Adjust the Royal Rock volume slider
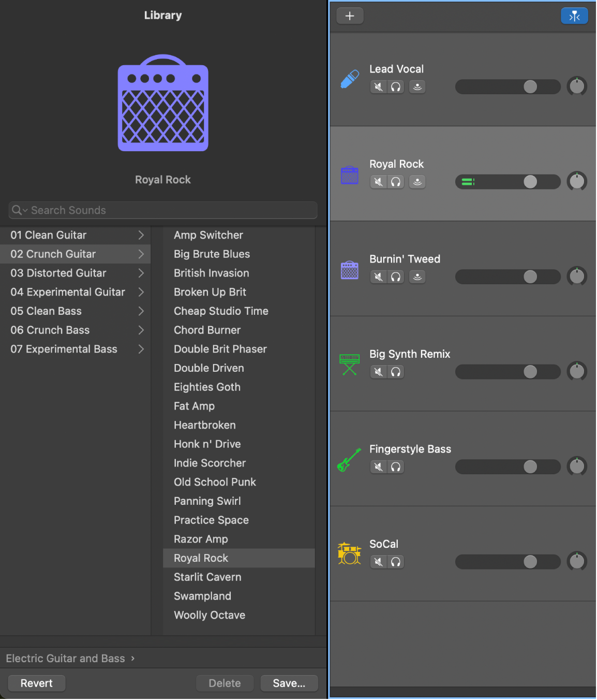Viewport: 597px width, 700px height. (530, 182)
